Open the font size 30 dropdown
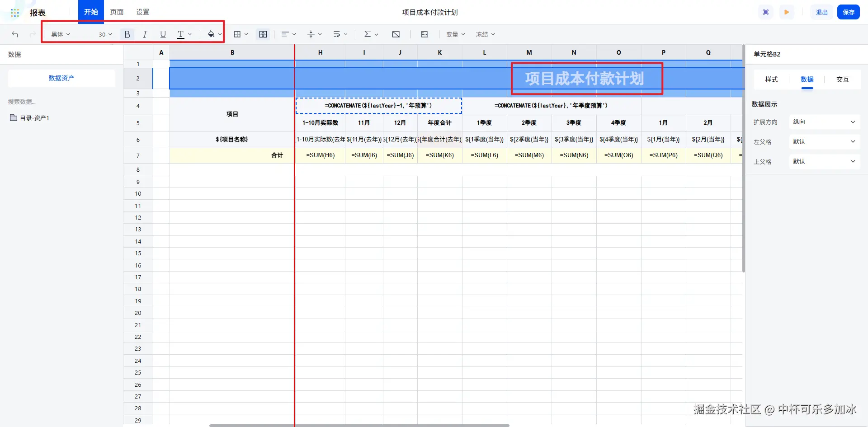 point(105,34)
